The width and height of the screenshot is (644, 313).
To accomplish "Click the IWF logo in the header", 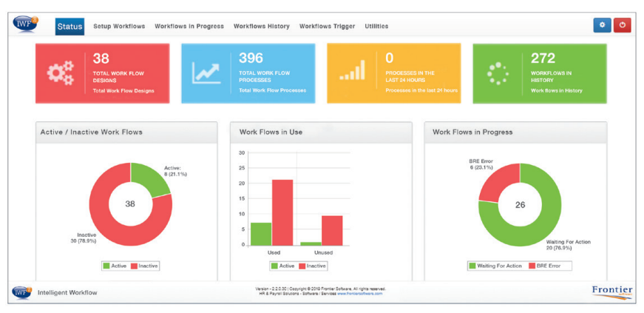I will pyautogui.click(x=27, y=24).
